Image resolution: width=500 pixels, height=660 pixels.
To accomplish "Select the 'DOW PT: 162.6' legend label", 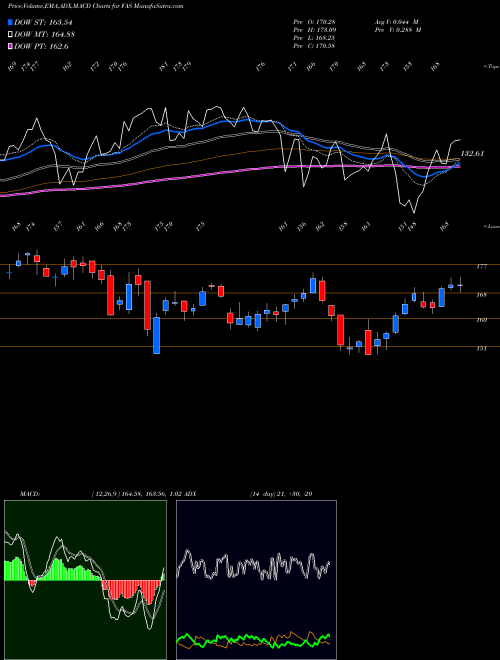I will [x=41, y=46].
